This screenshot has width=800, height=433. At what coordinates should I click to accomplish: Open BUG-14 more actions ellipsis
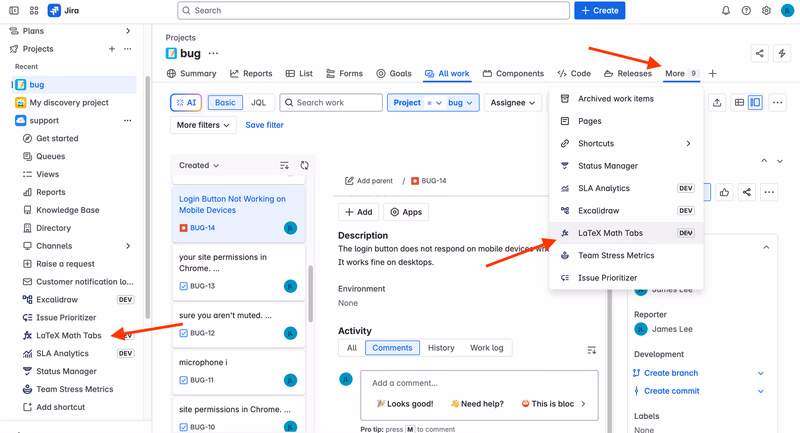[x=769, y=192]
